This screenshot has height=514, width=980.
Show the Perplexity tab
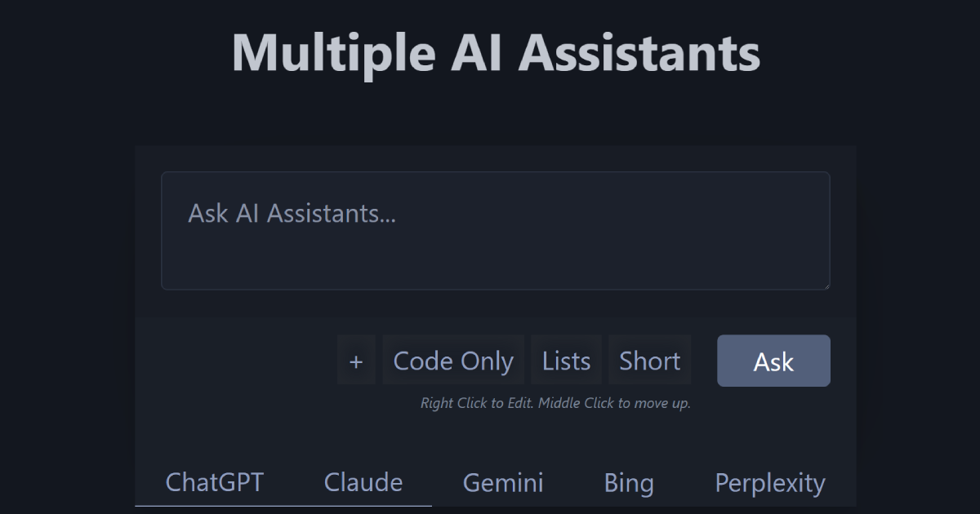tap(770, 482)
